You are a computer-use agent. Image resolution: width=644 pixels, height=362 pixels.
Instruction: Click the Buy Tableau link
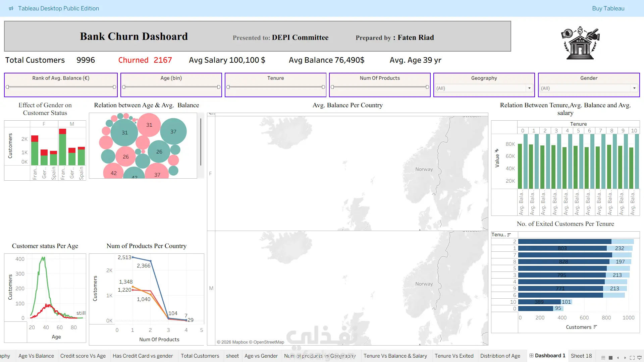(608, 8)
